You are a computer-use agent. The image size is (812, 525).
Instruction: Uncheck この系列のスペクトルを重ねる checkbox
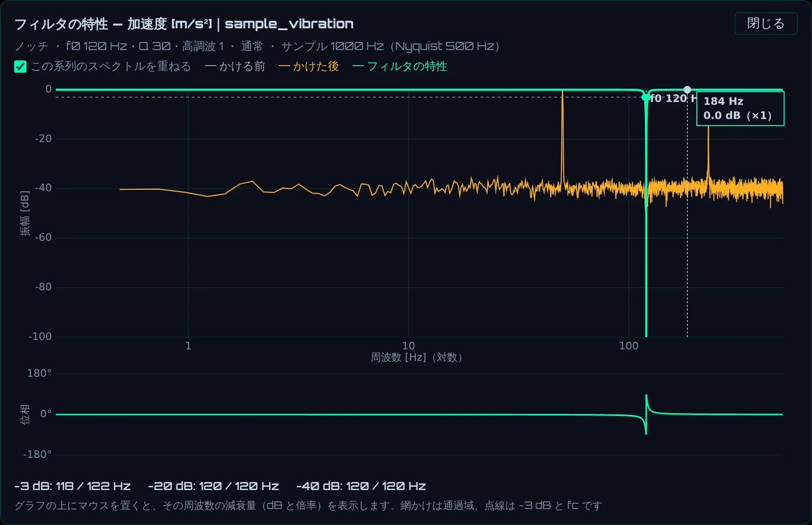[x=20, y=67]
